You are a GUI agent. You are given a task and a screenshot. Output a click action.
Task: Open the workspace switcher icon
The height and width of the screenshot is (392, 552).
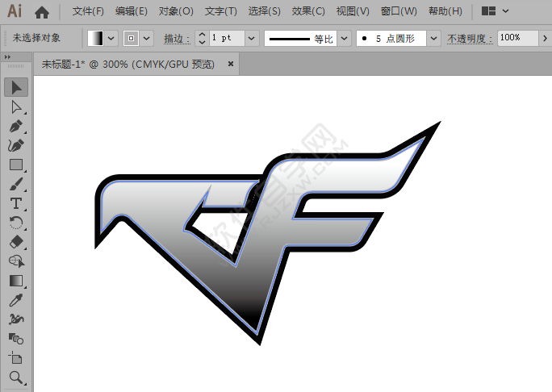488,11
